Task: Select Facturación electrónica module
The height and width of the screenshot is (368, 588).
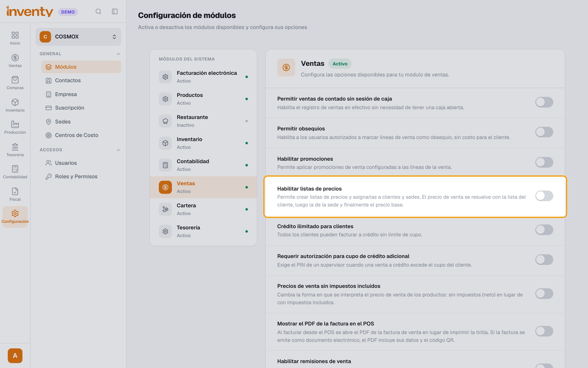Action: coord(203,77)
